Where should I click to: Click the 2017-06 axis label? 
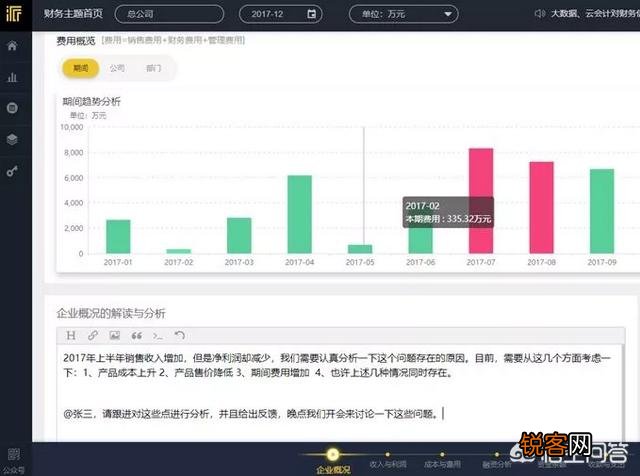click(420, 262)
